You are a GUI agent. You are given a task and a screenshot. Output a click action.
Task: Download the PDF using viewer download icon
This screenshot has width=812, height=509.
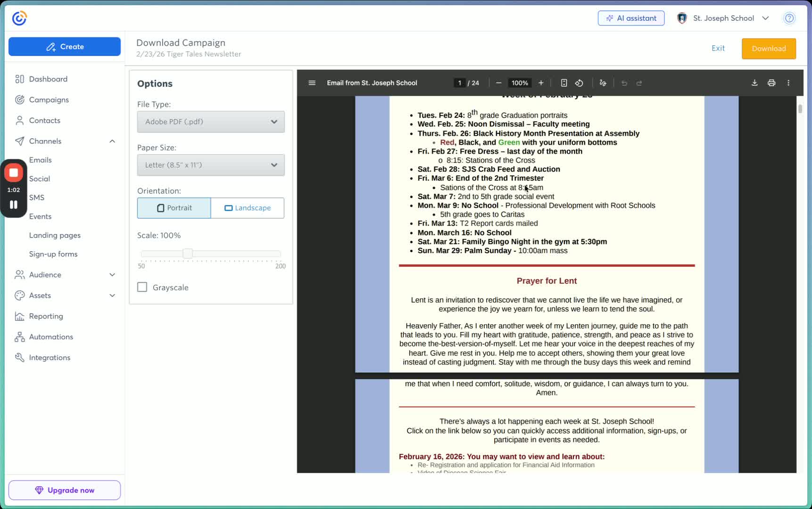(754, 83)
